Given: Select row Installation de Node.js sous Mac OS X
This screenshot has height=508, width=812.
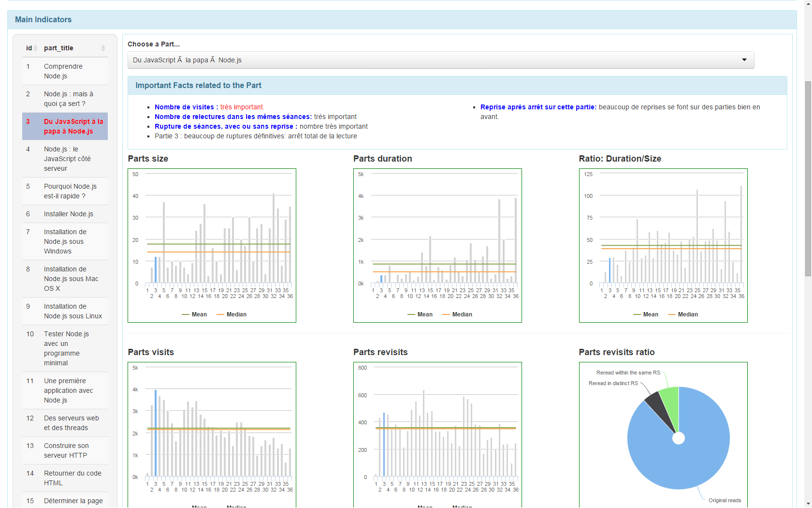Looking at the screenshot, I should (65, 279).
